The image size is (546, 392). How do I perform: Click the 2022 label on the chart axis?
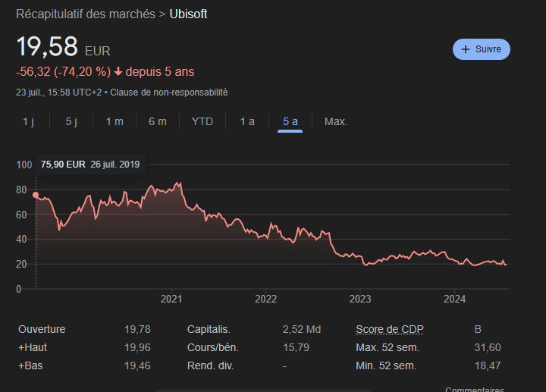[x=265, y=299]
